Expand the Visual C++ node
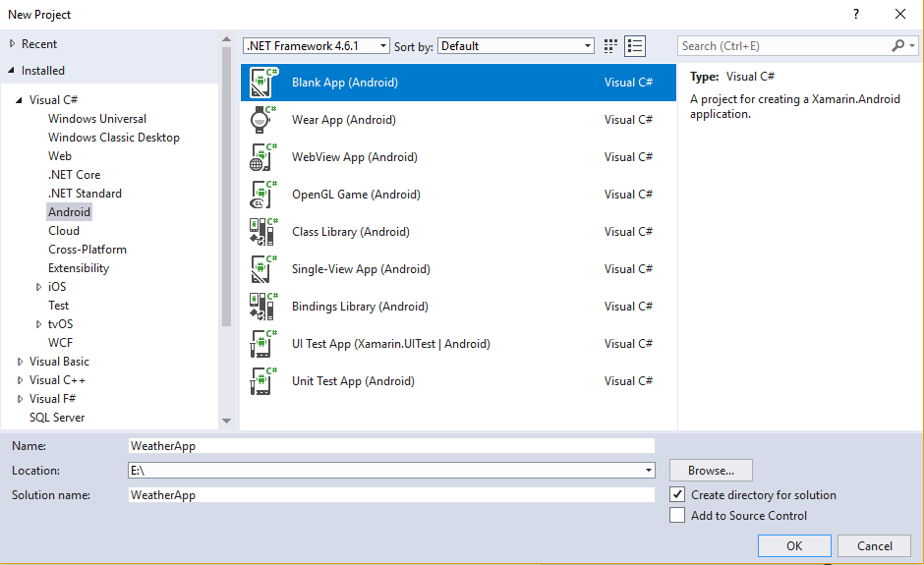The width and height of the screenshot is (924, 565). pos(20,380)
